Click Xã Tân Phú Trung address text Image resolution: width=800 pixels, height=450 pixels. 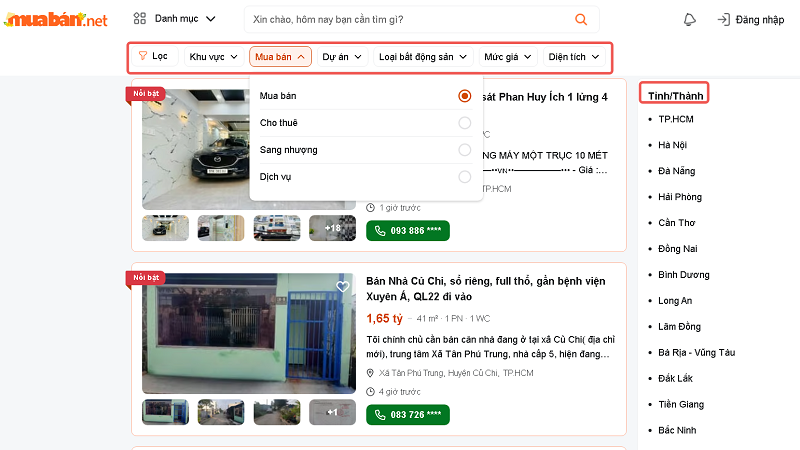point(456,373)
